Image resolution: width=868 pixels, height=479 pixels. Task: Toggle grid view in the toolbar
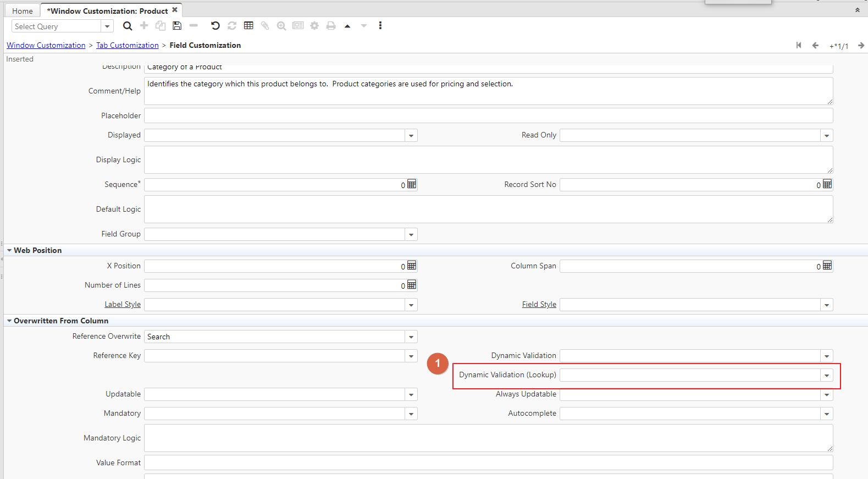tap(248, 26)
